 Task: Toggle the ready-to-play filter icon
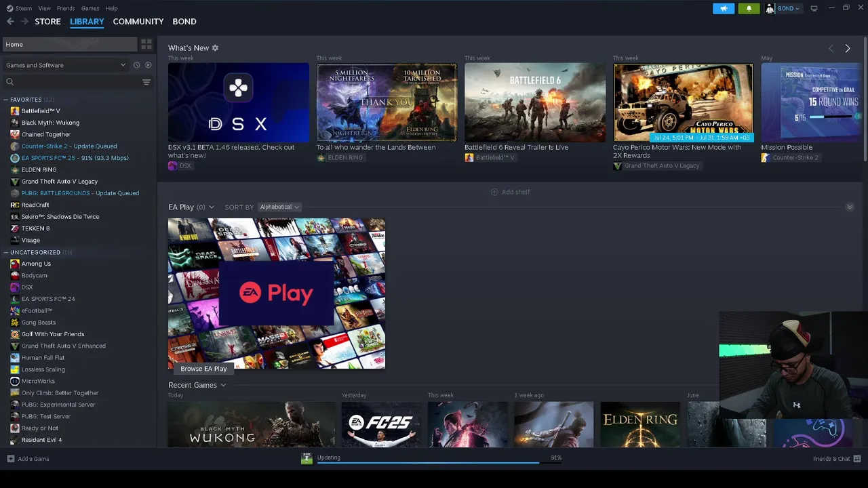(x=148, y=65)
